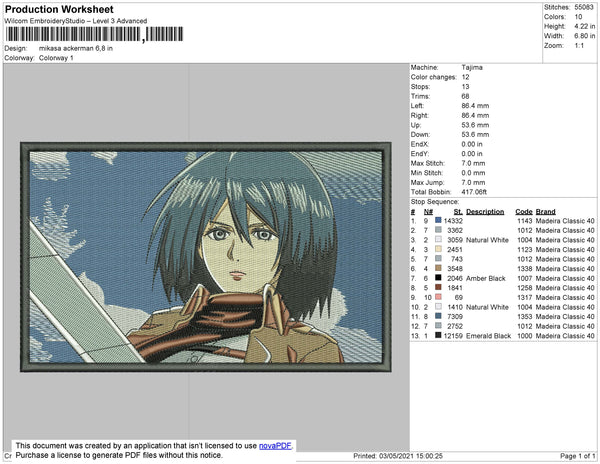
Task: Choose the tan swatch for code 1338
Action: pyautogui.click(x=438, y=268)
